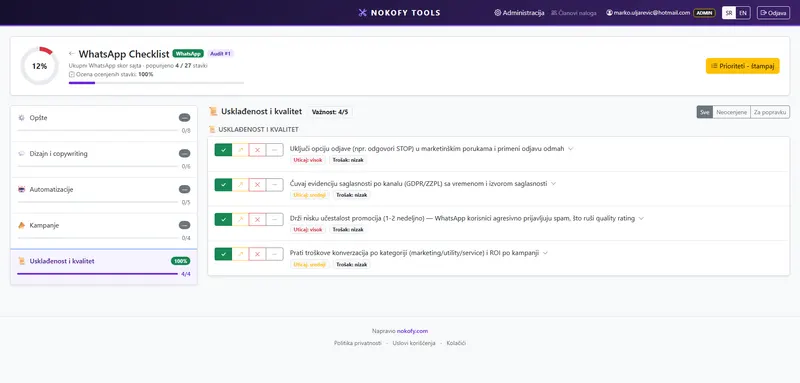Screen dimensions: 800x383
Task: Click the Nokofy Tools logo icon
Action: [x=363, y=13]
